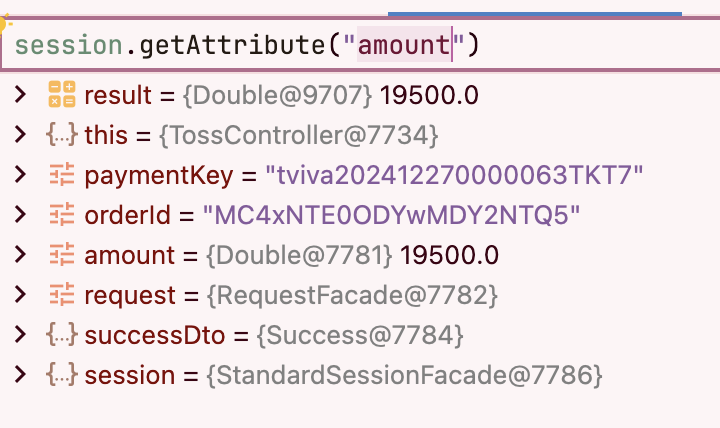
Task: Click the parameter icon beside amount
Action: click(x=62, y=254)
